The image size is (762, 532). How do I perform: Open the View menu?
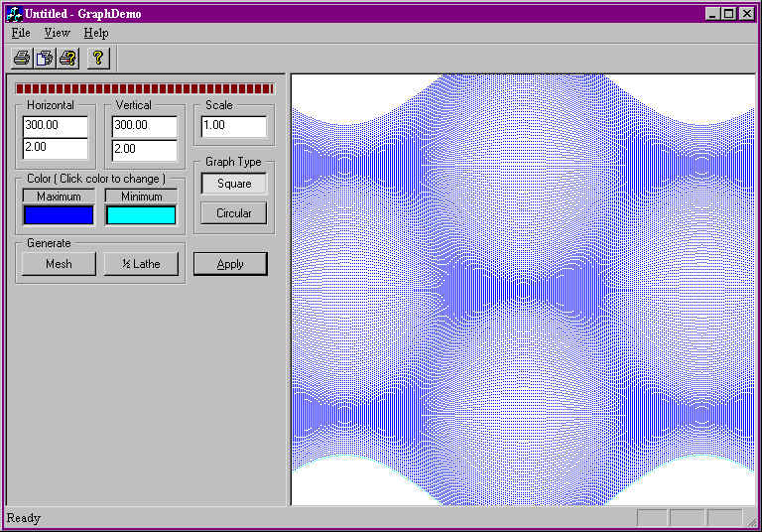click(57, 33)
